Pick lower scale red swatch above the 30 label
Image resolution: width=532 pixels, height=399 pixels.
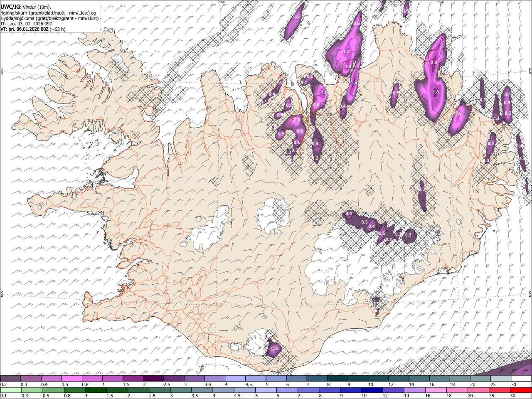pyautogui.click(x=521, y=390)
